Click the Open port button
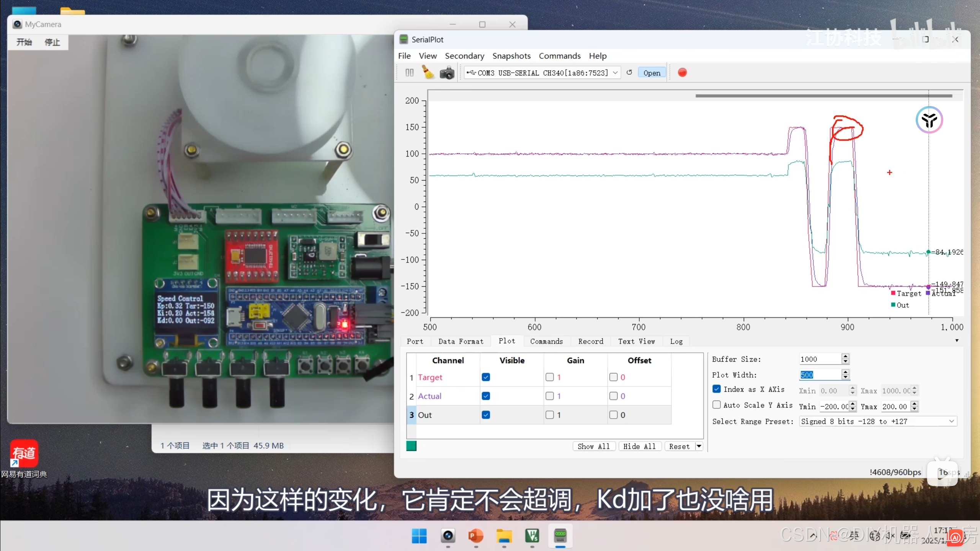980x551 pixels. [x=652, y=73]
